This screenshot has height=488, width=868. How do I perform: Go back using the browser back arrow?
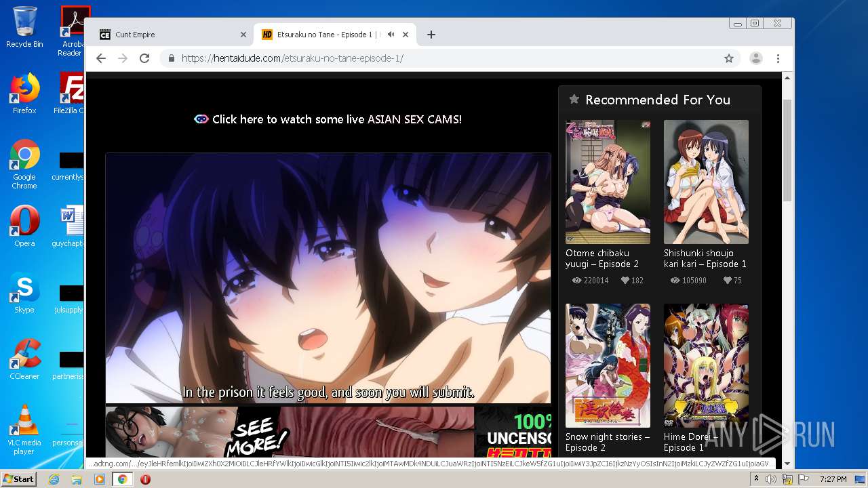(x=101, y=58)
